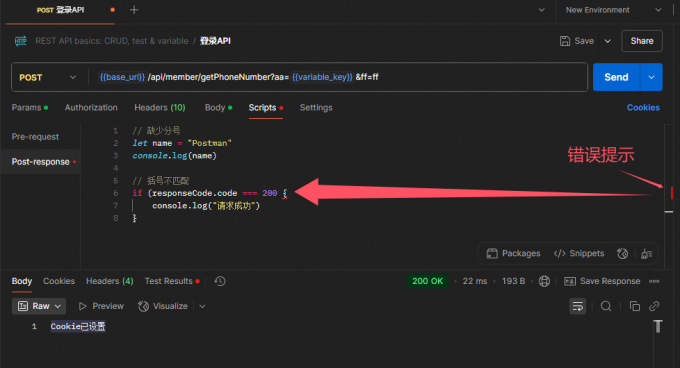Expand the Visualize options chevron
Screen dimensions: 680x368
202,306
